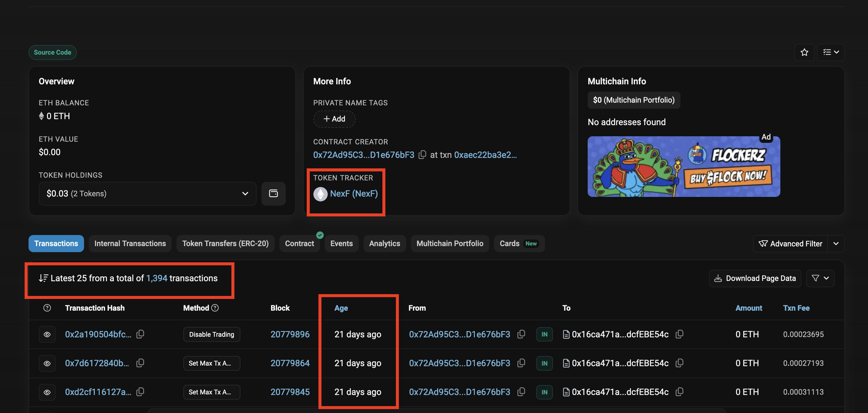Open block 20779896
Viewport: 868px width, 413px height.
click(x=290, y=334)
